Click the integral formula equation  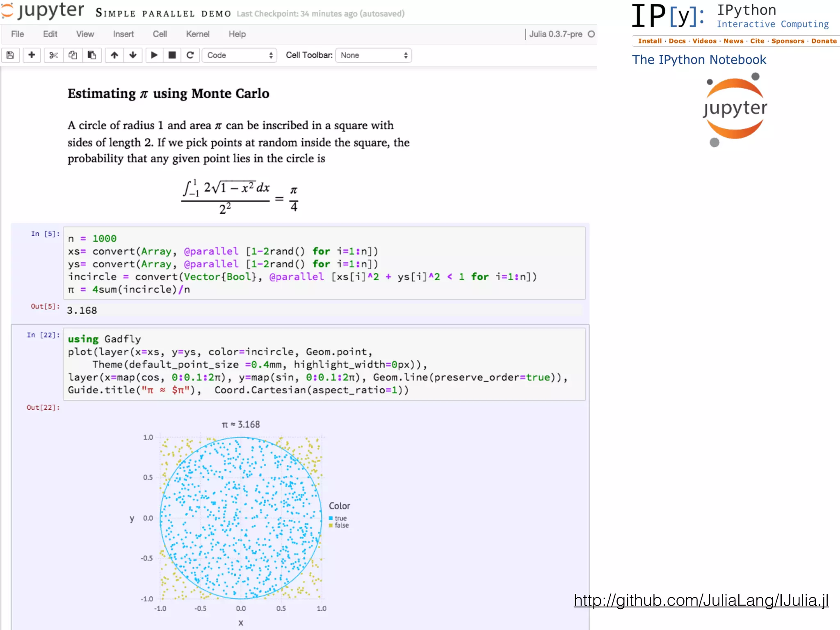click(x=240, y=197)
